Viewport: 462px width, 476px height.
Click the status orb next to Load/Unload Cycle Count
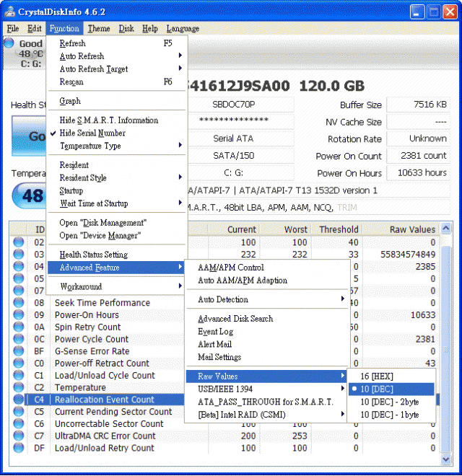19,375
